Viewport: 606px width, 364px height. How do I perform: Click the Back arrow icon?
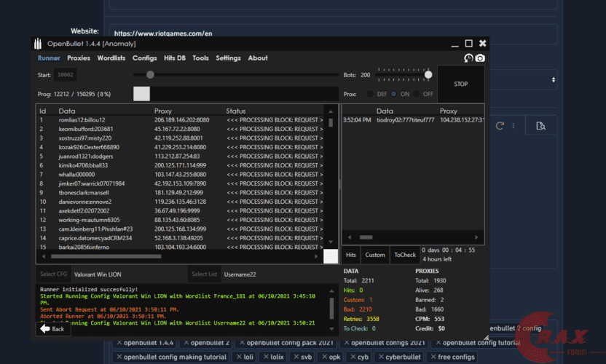point(44,329)
